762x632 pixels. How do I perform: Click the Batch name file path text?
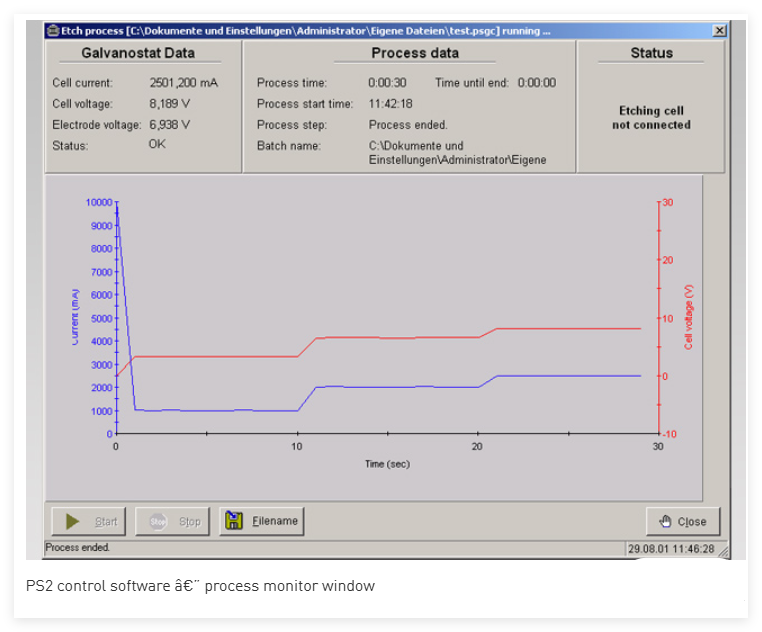tap(457, 153)
